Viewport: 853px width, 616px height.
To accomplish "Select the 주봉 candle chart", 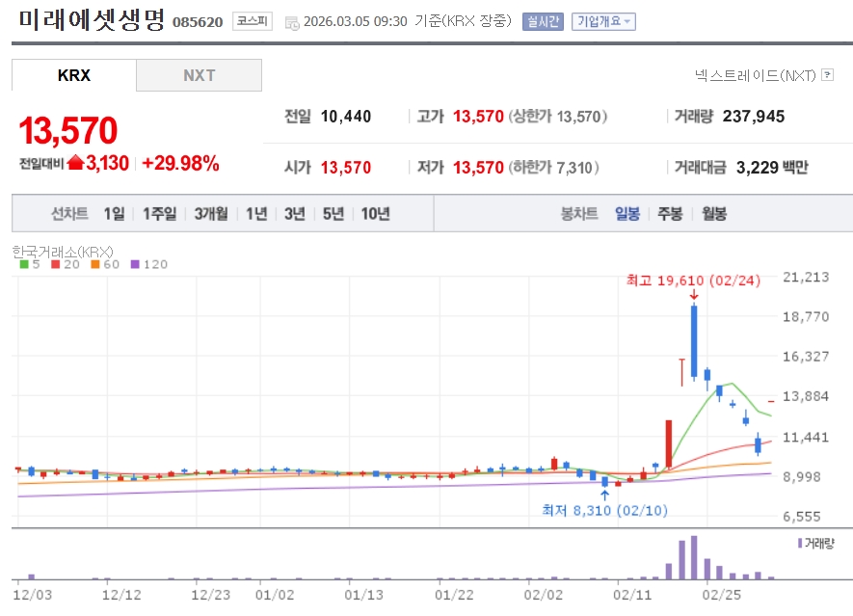I will (x=670, y=213).
